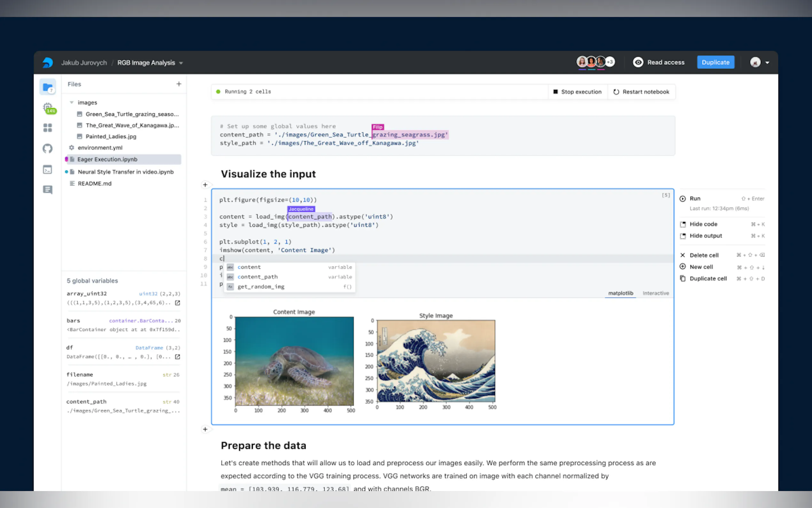
Task: Select content_path from autocomplete suggestions
Action: click(x=257, y=277)
